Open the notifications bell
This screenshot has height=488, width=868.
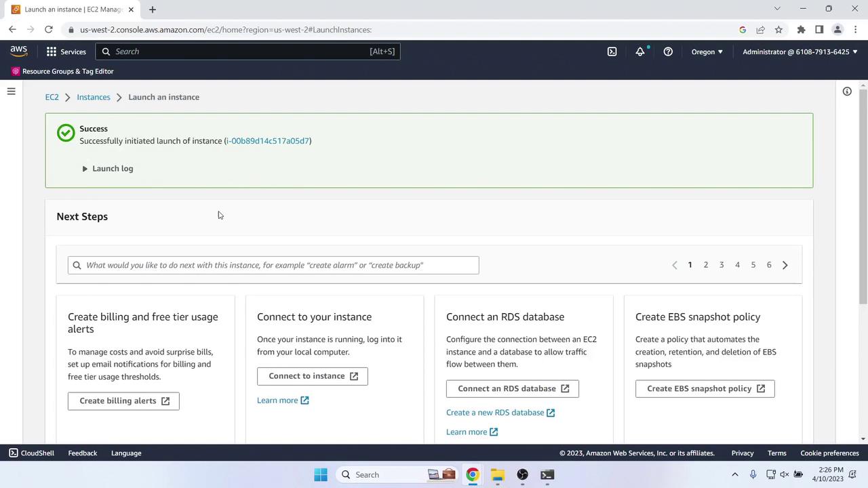click(639, 52)
